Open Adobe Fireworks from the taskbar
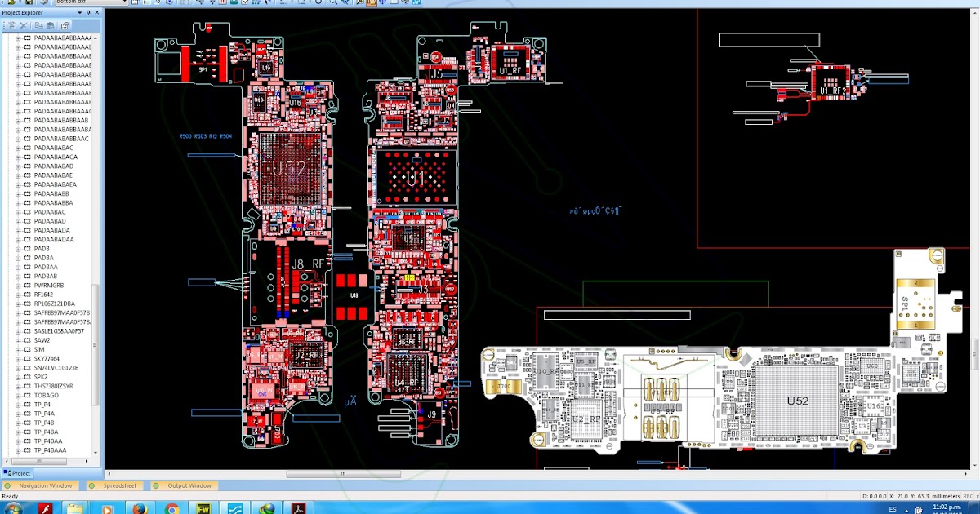The width and height of the screenshot is (980, 514). pos(203,507)
